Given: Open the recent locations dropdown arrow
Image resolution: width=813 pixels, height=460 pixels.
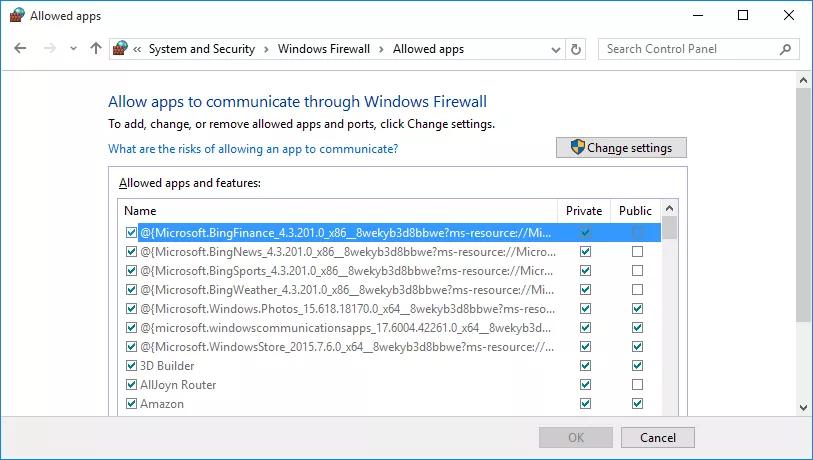Looking at the screenshot, I should point(73,49).
